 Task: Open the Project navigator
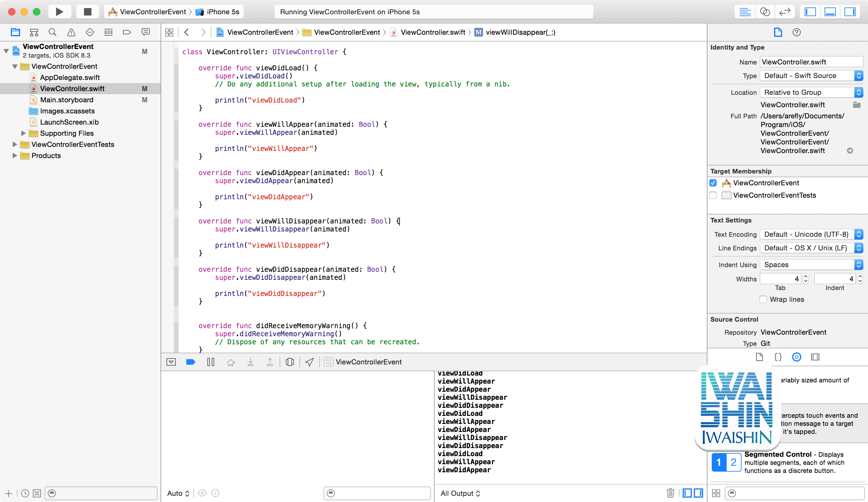[x=15, y=32]
